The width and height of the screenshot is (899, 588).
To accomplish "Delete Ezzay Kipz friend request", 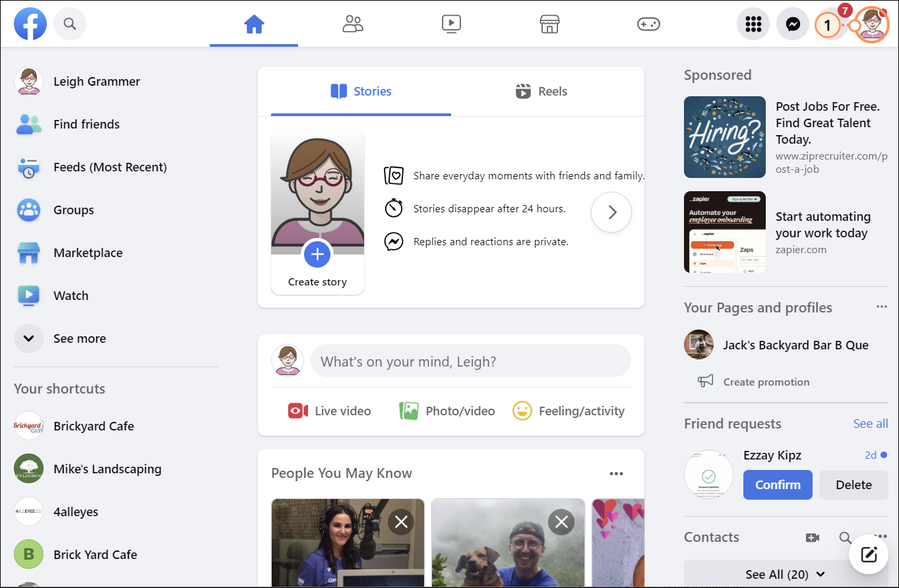I will coord(853,485).
